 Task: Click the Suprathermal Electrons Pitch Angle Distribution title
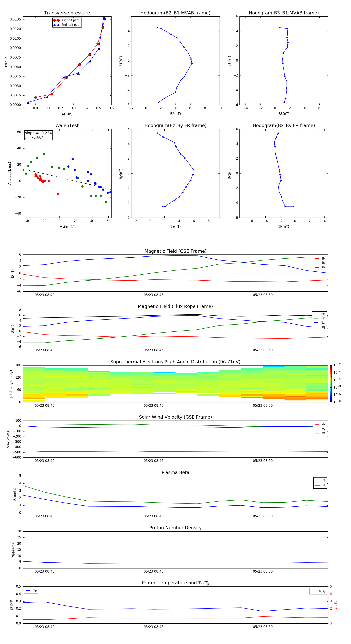pos(175,362)
